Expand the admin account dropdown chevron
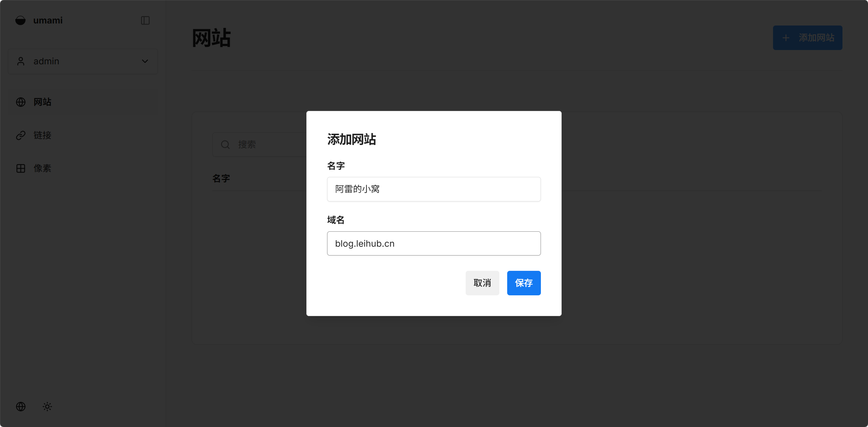The height and width of the screenshot is (427, 868). (x=145, y=61)
